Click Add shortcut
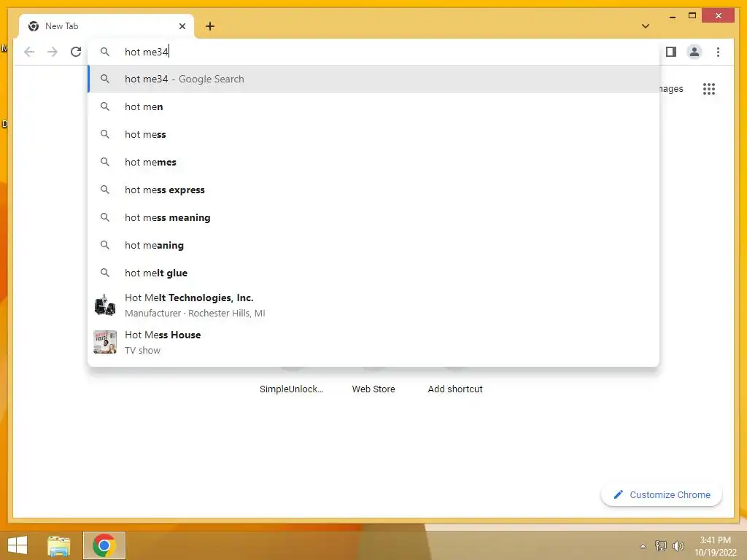The image size is (747, 560). 455,389
